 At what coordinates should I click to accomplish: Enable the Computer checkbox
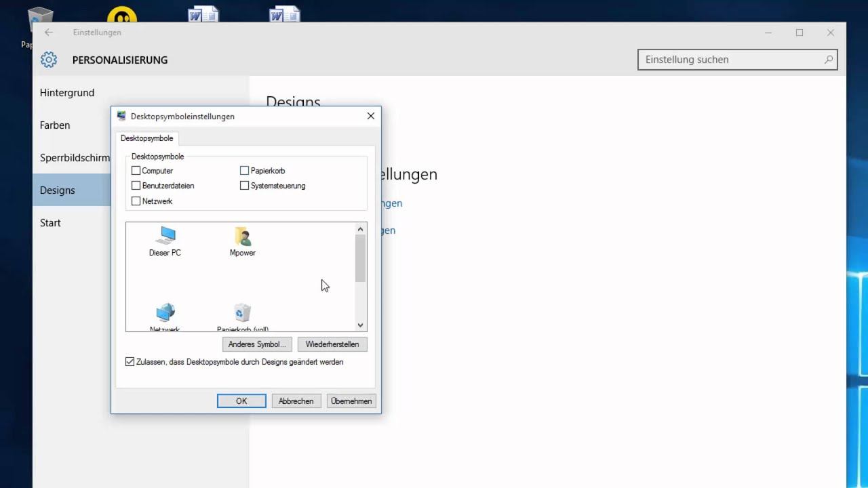point(136,171)
